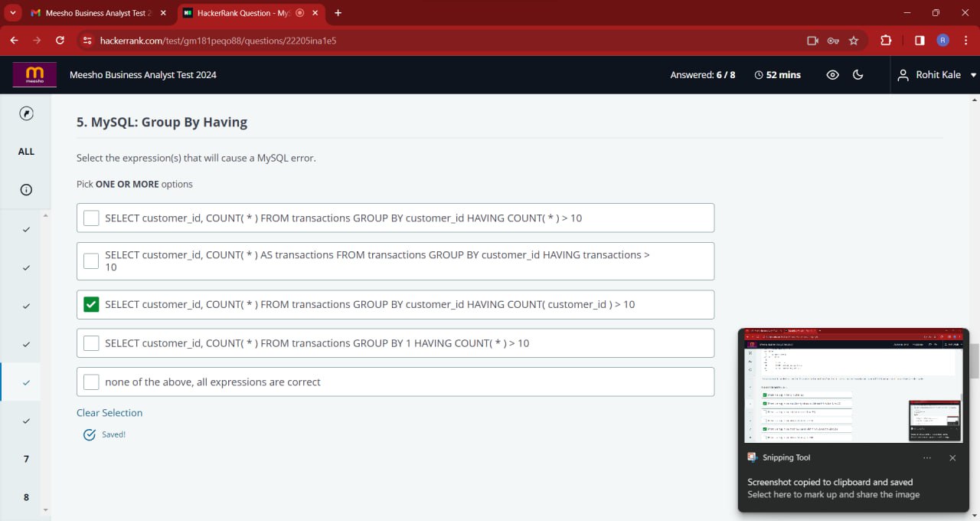The height and width of the screenshot is (521, 980).
Task: Reload the current page
Action: click(60, 41)
